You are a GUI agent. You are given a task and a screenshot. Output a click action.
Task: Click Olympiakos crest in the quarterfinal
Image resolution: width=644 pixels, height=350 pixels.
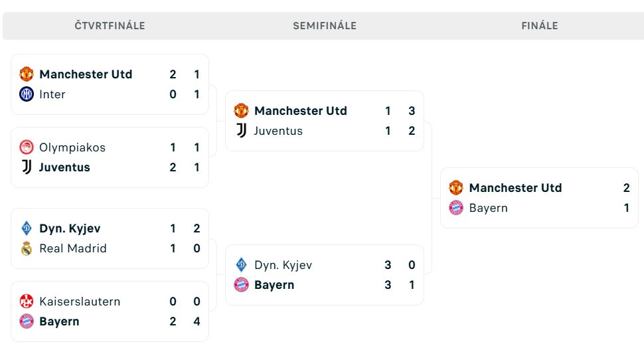pos(27,147)
